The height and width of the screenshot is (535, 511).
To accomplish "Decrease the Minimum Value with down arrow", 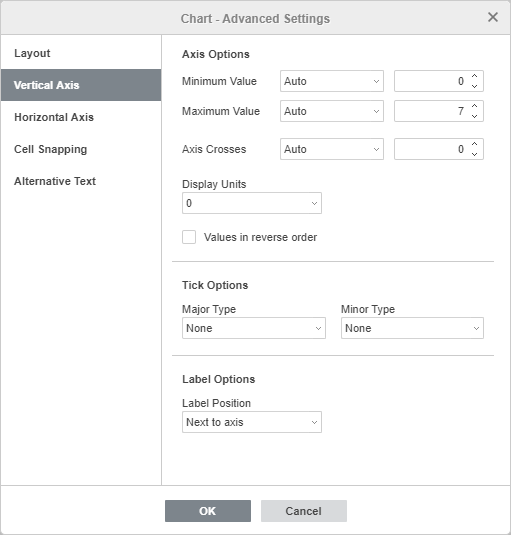I will 474,86.
